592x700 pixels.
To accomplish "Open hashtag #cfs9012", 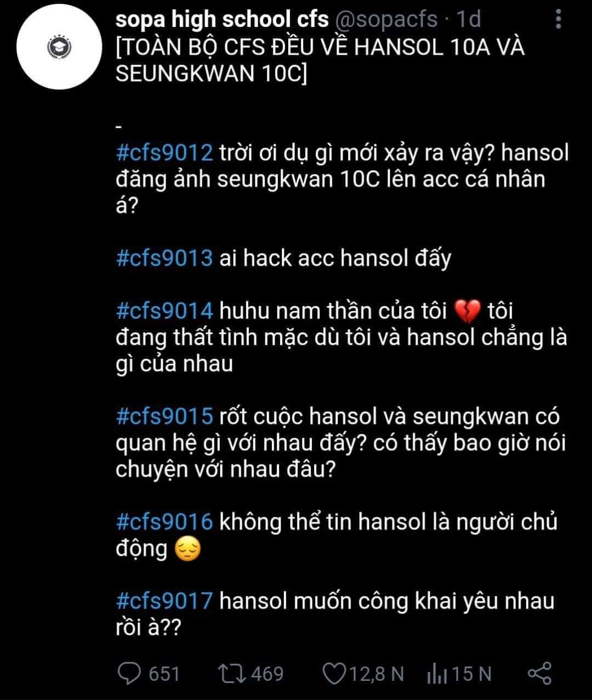I will 164,152.
